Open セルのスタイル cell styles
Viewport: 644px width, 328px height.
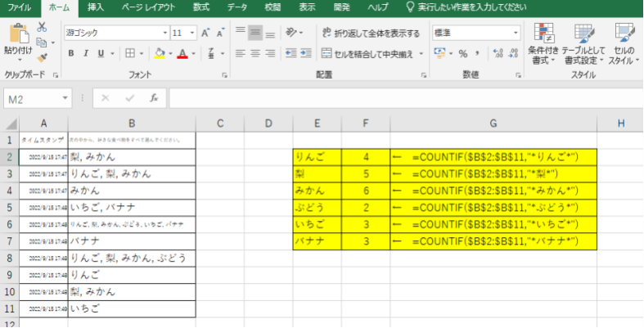[624, 44]
